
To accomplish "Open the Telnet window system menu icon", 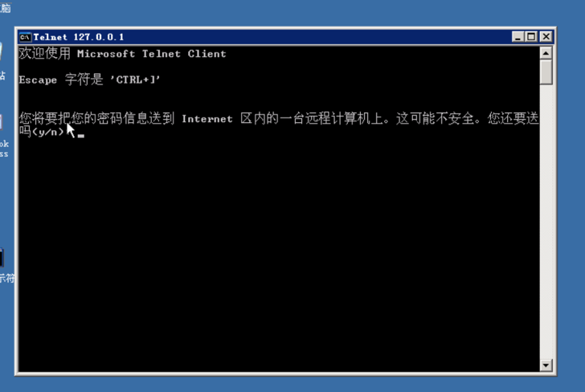I will pyautogui.click(x=25, y=37).
